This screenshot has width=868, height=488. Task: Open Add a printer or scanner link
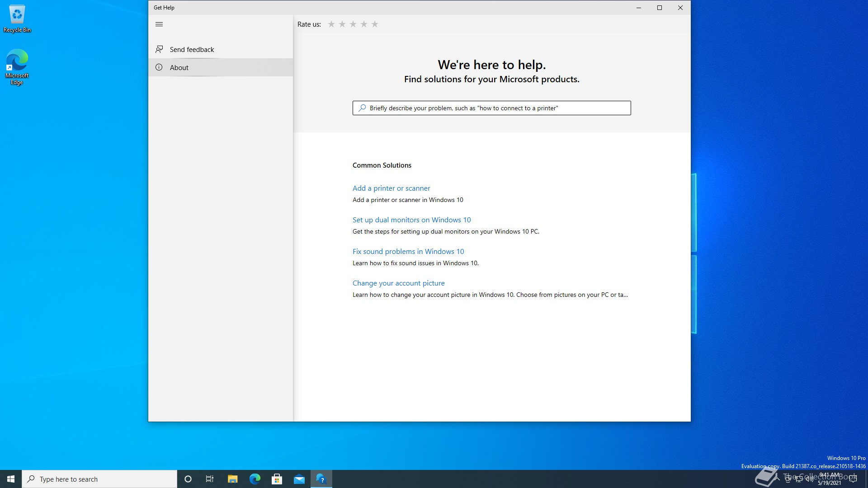[391, 188]
